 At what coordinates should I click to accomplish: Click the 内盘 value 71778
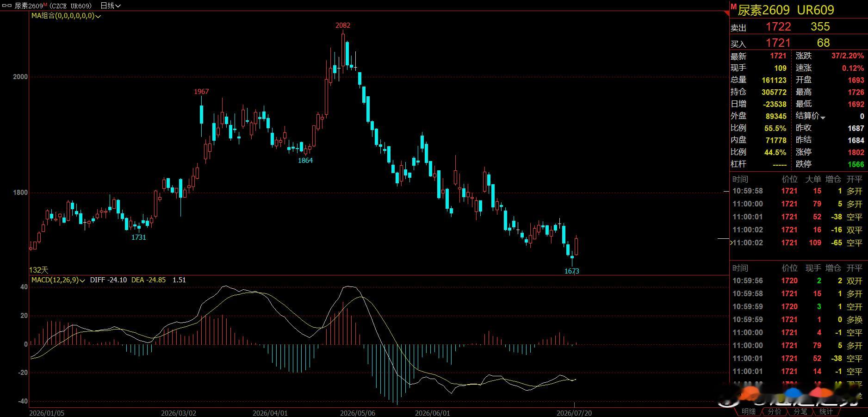pyautogui.click(x=776, y=140)
